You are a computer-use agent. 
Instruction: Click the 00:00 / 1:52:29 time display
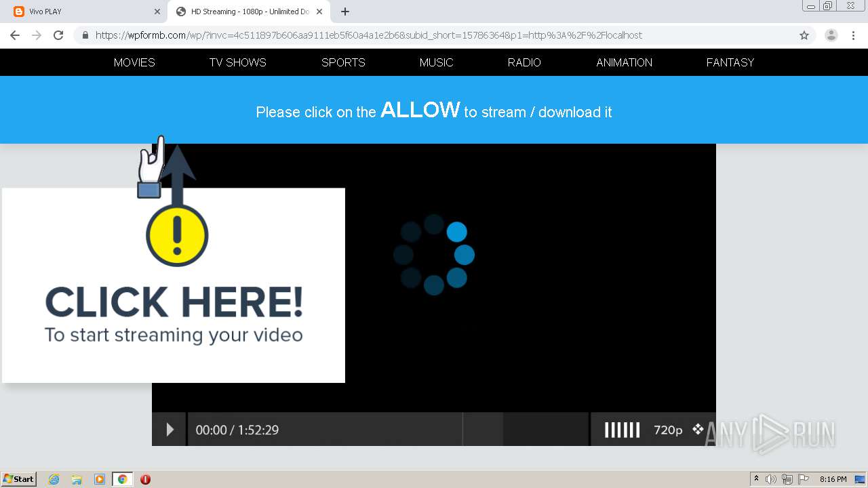(x=237, y=430)
